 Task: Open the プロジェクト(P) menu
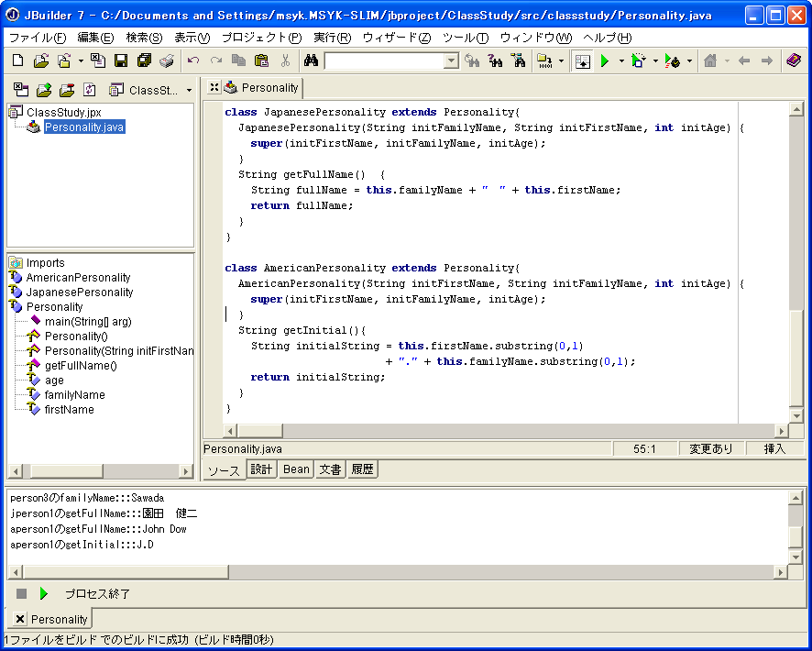261,38
